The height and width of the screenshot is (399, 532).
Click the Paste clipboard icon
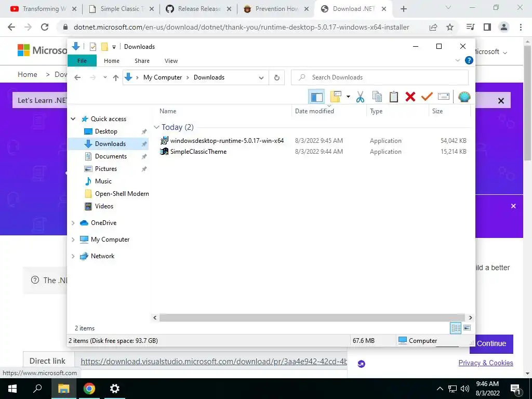coord(394,97)
